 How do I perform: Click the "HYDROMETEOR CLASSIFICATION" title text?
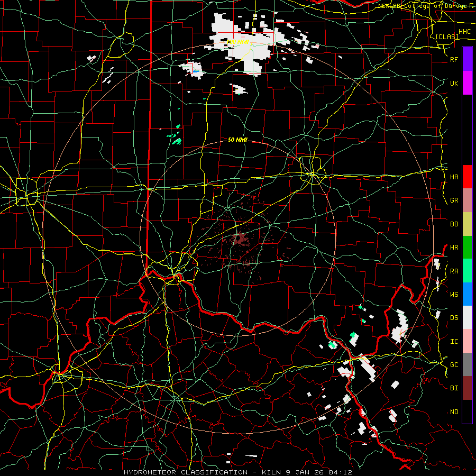coord(186,472)
